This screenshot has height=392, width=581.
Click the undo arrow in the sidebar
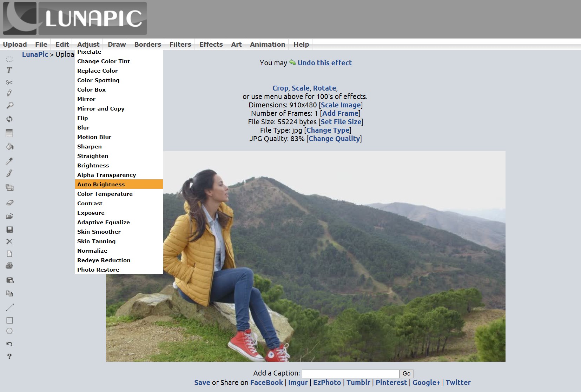[9, 344]
